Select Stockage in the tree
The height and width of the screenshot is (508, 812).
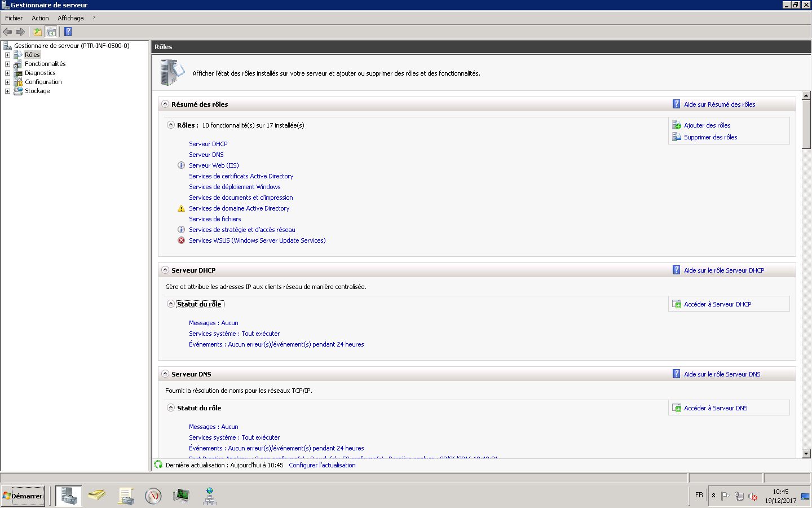pos(37,91)
